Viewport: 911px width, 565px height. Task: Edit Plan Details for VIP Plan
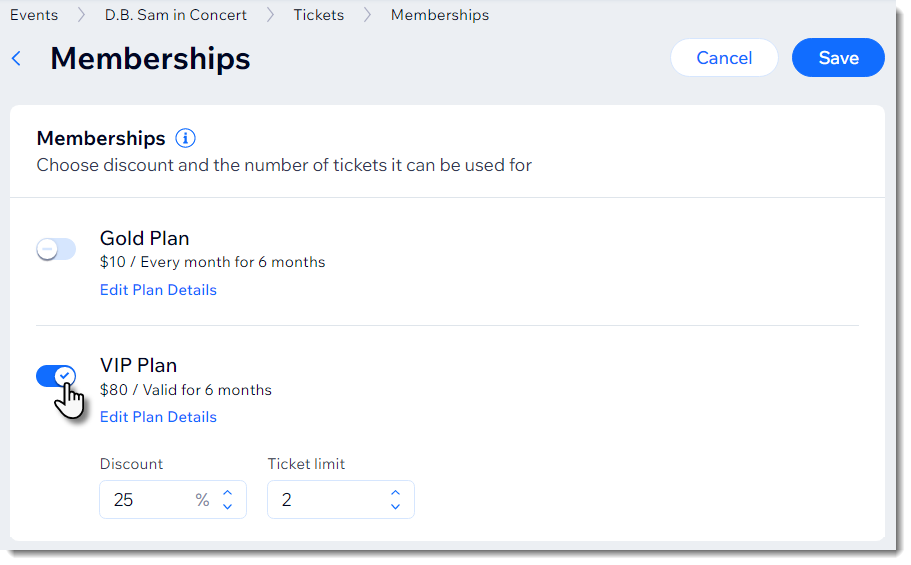tap(158, 417)
